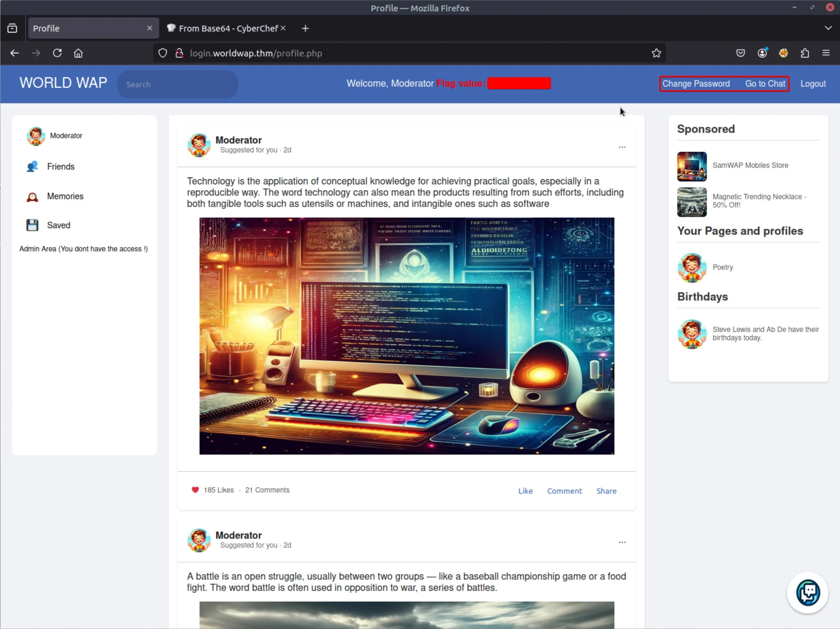Open the second post's three-dot menu
The height and width of the screenshot is (629, 840).
click(x=622, y=542)
